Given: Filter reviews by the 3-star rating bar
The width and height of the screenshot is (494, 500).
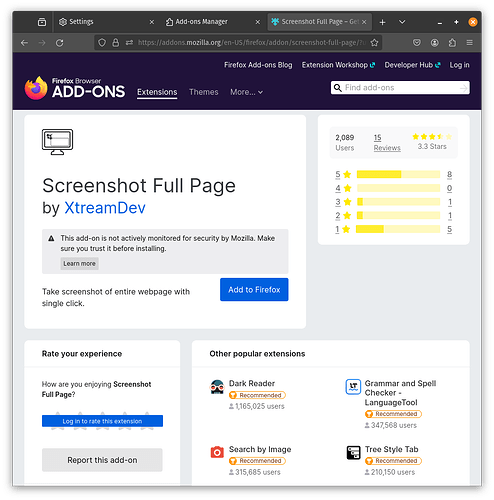Looking at the screenshot, I should [398, 202].
